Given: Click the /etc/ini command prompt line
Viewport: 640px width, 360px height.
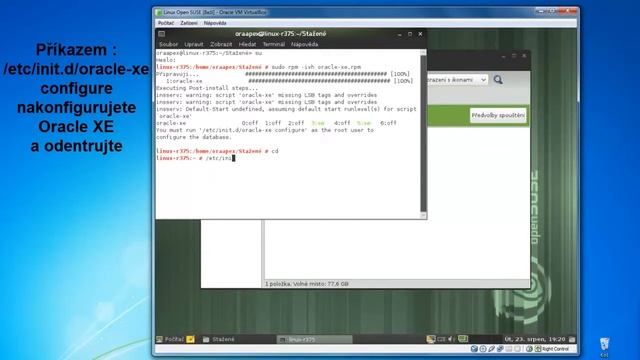Looking at the screenshot, I should click(196, 158).
